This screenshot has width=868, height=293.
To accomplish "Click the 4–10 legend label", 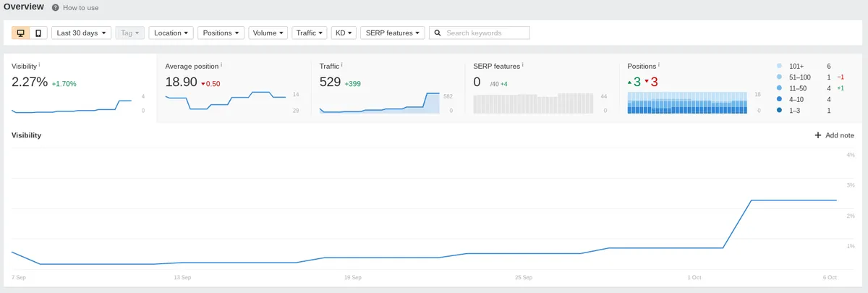I will click(797, 99).
